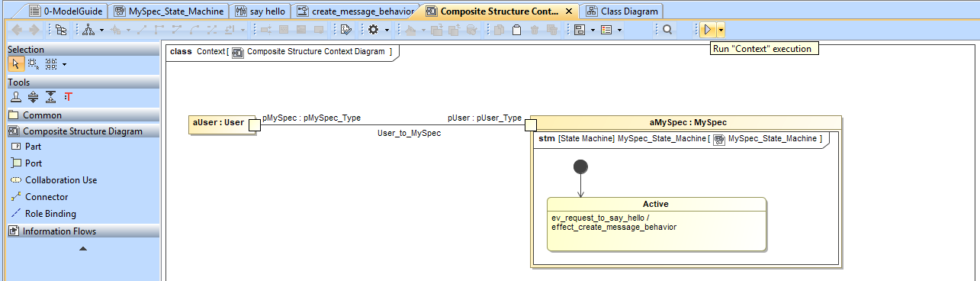Viewport: 980px width, 281px height.
Task: Close the Composite Structure Context tab
Action: pos(569,11)
